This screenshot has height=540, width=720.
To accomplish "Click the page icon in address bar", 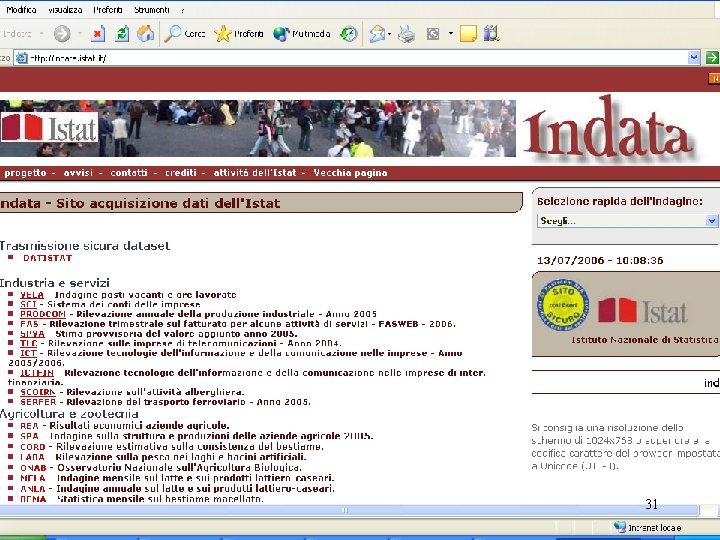I will (22, 58).
